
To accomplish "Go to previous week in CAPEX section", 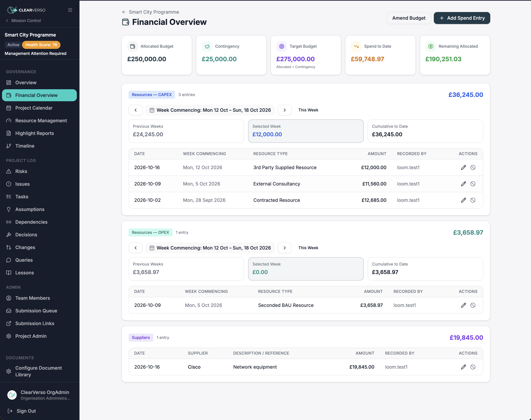I will 136,110.
